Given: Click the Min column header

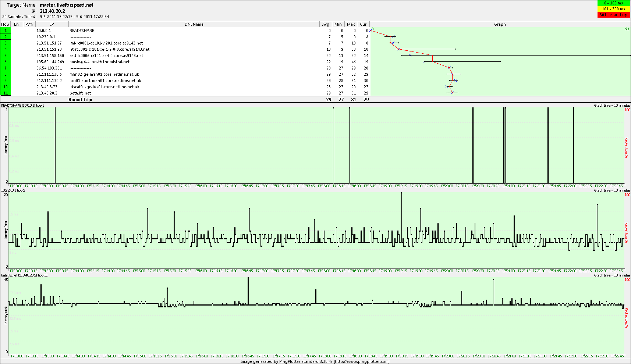Looking at the screenshot, I should click(x=338, y=24).
